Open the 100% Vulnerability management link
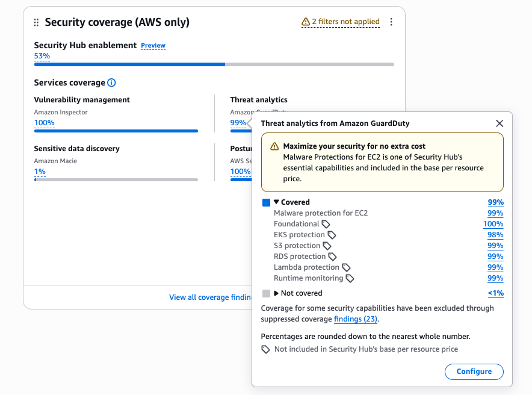This screenshot has width=532, height=395. tap(45, 123)
